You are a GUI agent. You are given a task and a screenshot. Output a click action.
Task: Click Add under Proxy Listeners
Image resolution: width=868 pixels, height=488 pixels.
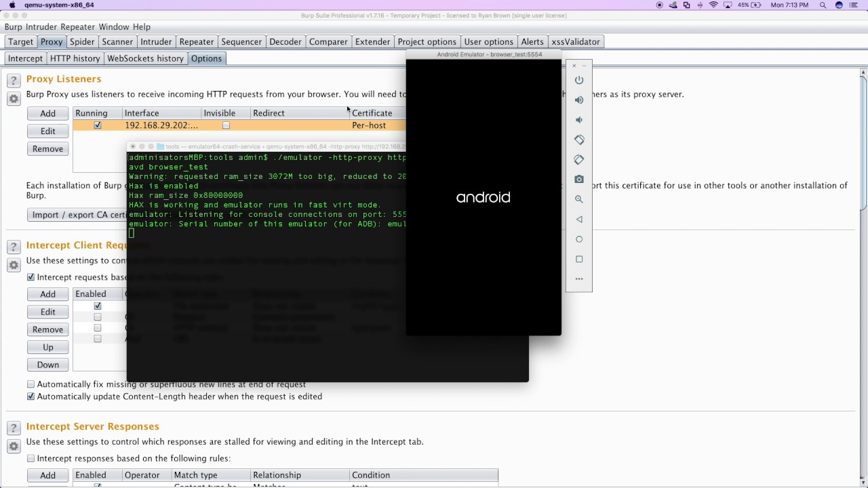tap(47, 113)
